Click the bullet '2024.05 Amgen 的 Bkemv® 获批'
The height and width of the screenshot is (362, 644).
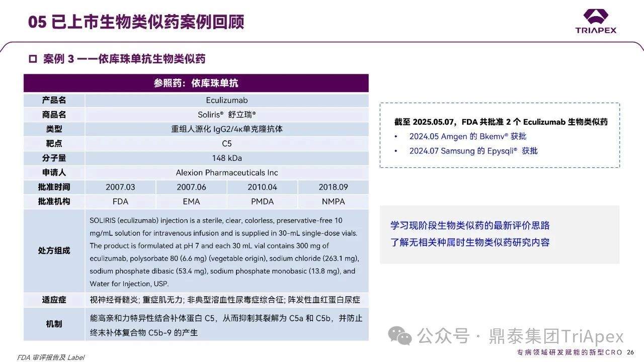(467, 136)
